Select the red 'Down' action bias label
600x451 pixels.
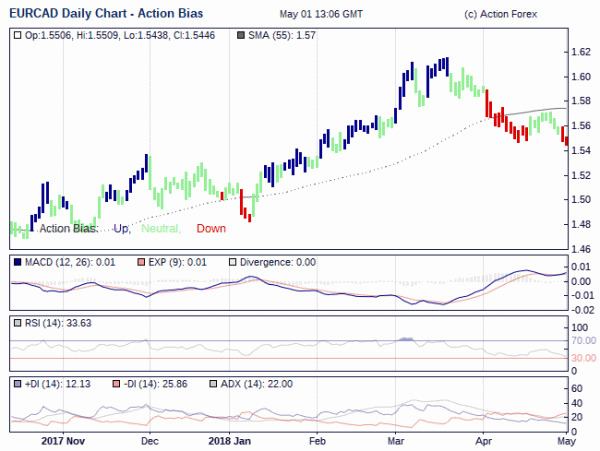[x=211, y=229]
